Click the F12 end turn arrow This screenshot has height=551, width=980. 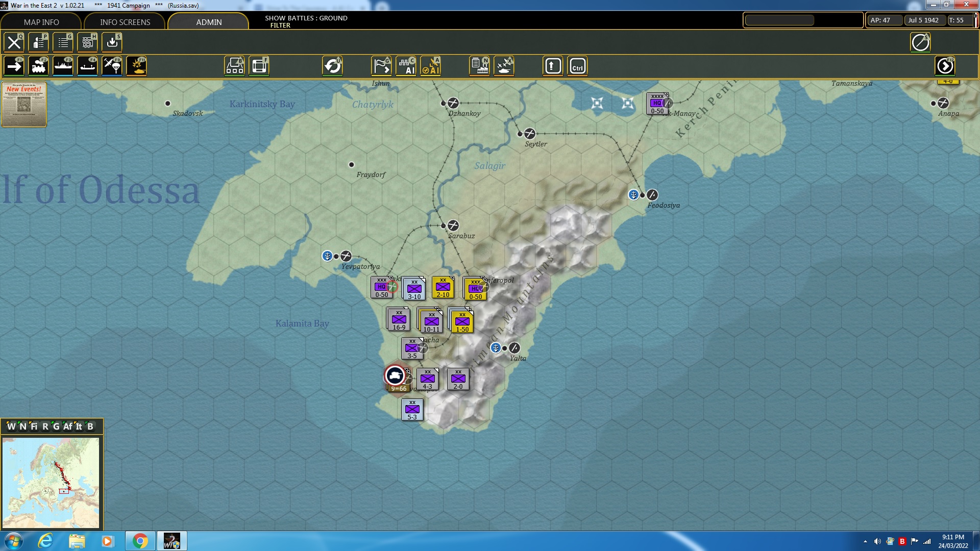point(945,66)
